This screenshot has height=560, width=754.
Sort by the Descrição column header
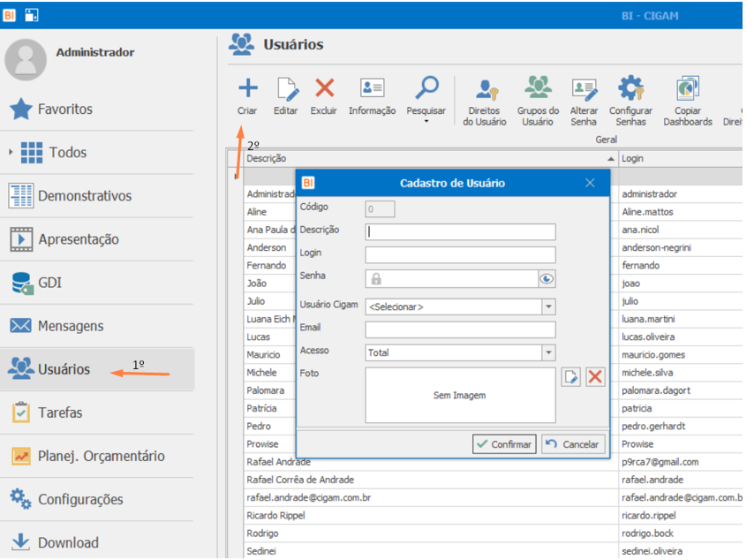tap(430, 158)
